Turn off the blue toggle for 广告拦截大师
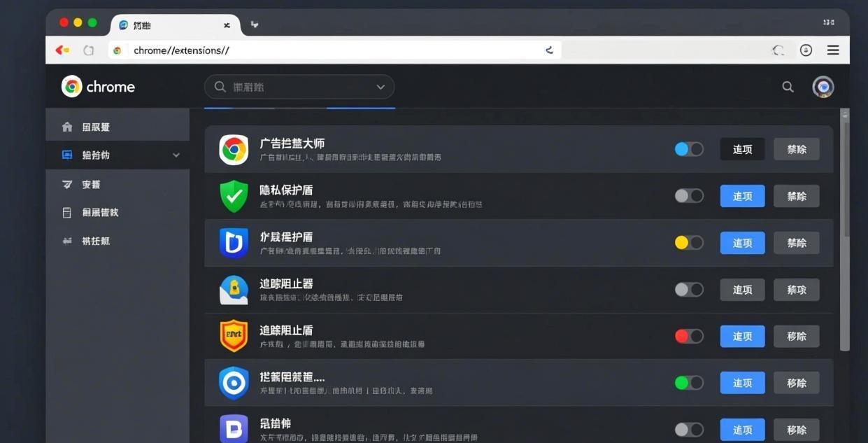The image size is (868, 443). click(689, 149)
